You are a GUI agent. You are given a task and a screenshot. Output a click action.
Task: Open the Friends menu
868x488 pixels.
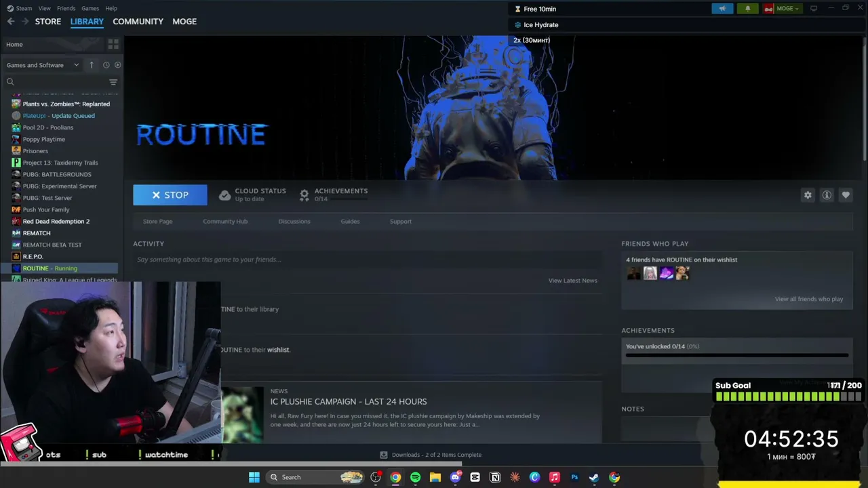66,8
